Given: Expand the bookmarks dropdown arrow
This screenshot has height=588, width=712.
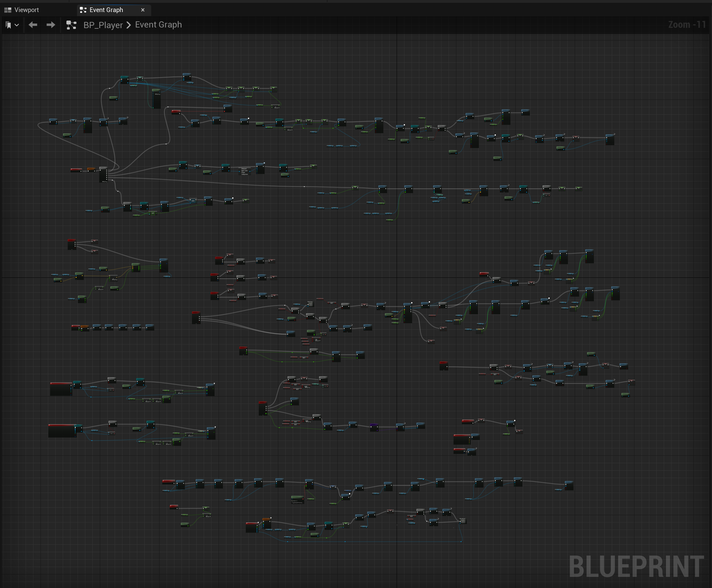Looking at the screenshot, I should [17, 25].
